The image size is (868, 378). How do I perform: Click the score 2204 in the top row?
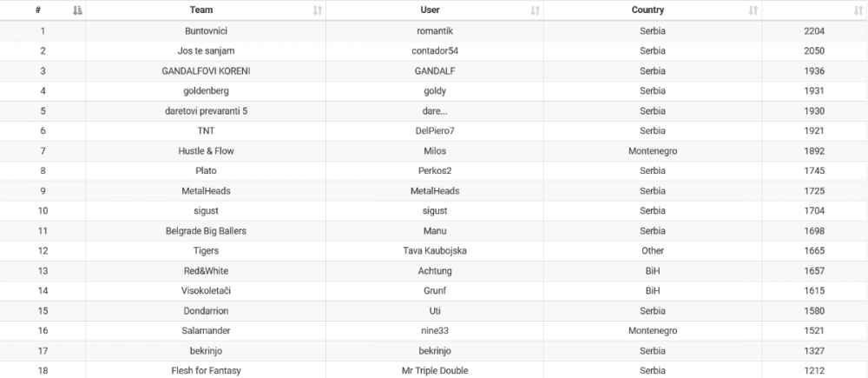(x=814, y=30)
